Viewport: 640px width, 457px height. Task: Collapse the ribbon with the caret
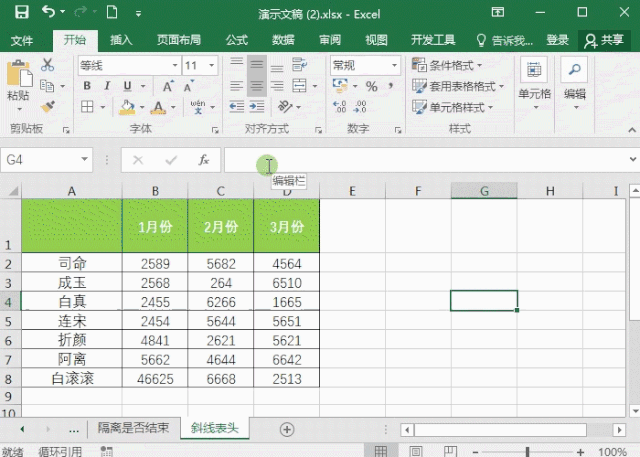632,130
